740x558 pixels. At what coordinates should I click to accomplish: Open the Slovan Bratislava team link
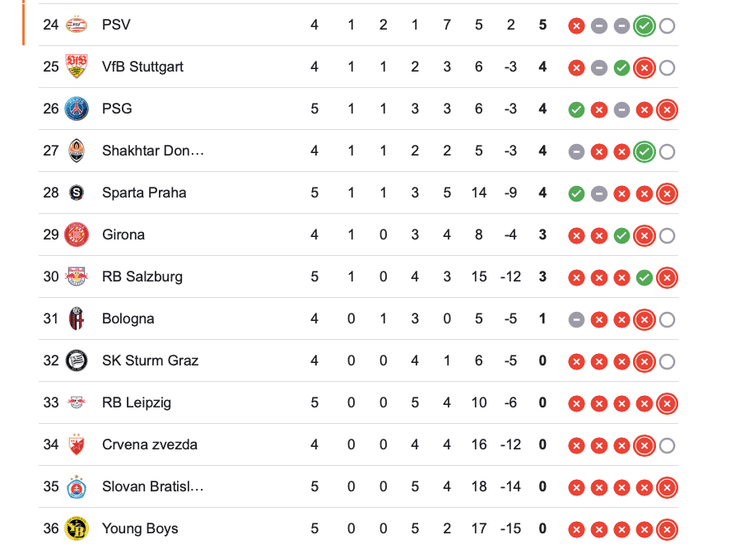click(152, 487)
